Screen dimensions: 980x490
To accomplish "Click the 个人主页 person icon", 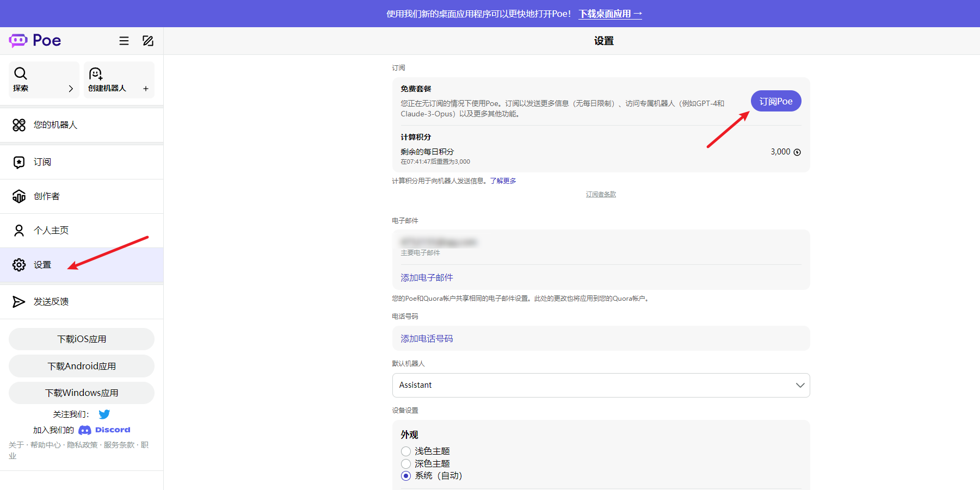I will [x=19, y=231].
